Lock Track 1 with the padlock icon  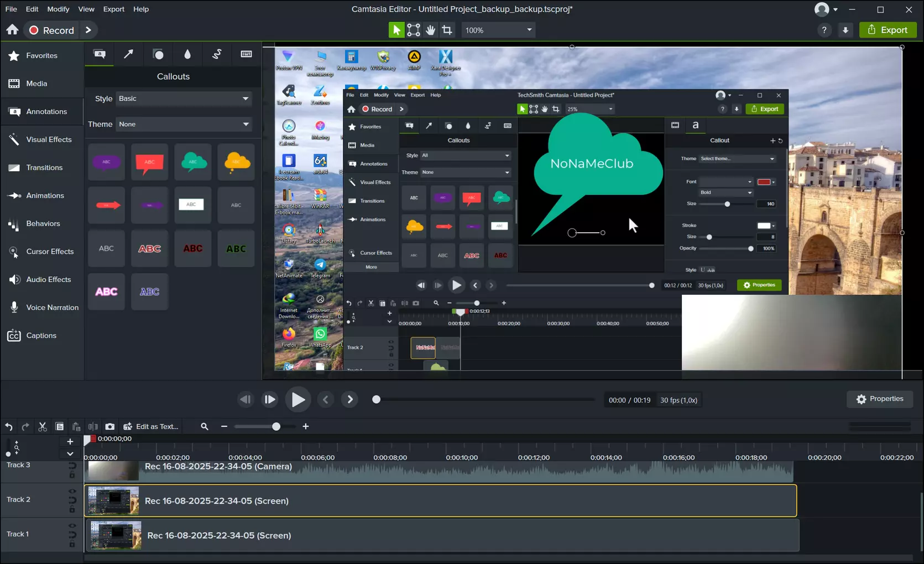pyautogui.click(x=72, y=544)
